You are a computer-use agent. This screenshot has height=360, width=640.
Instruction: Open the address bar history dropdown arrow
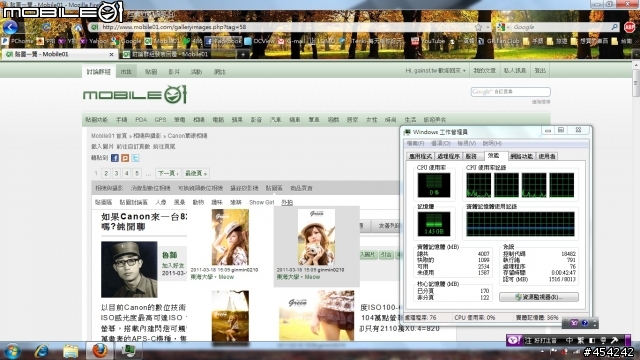point(487,27)
